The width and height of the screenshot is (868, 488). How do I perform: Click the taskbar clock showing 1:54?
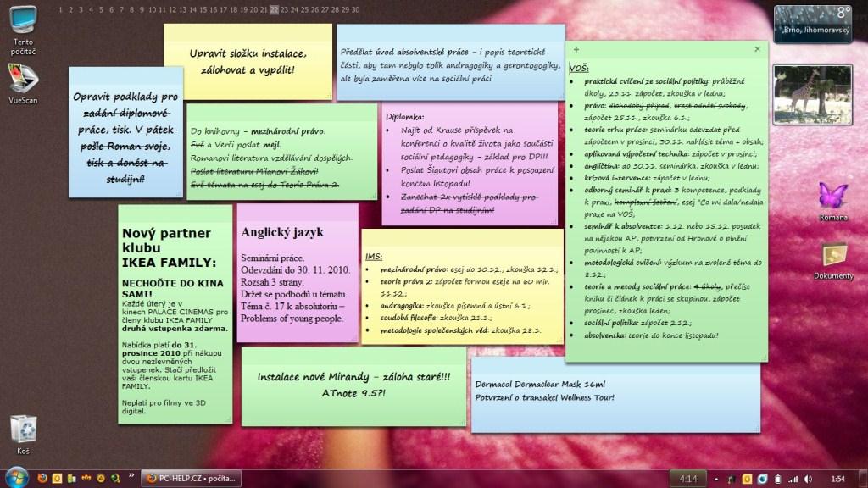click(837, 479)
